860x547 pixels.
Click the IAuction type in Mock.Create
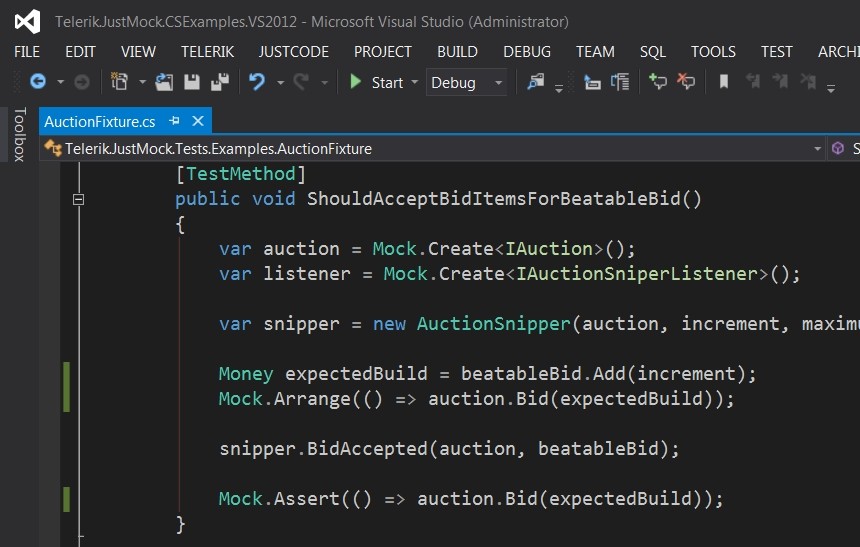click(x=548, y=249)
